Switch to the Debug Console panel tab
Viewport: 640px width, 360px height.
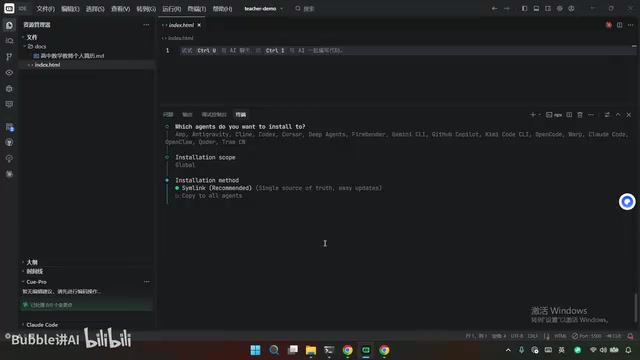[214, 115]
